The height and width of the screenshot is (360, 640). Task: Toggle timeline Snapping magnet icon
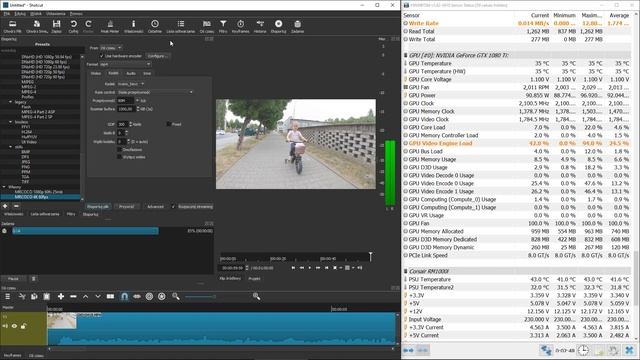[x=124, y=296]
